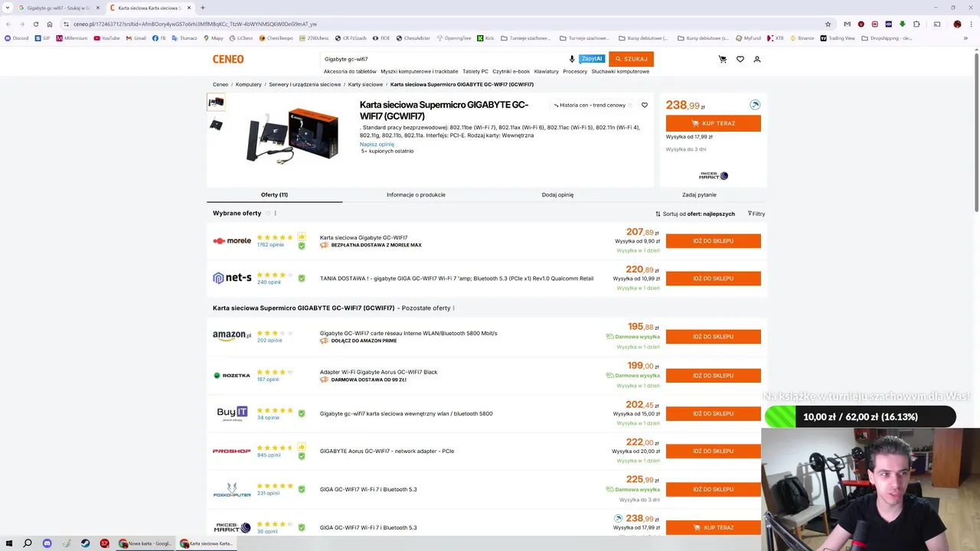Switch to the Gigabyte gc-wifi7 Google tab
Image resolution: width=980 pixels, height=551 pixels.
coord(59,8)
